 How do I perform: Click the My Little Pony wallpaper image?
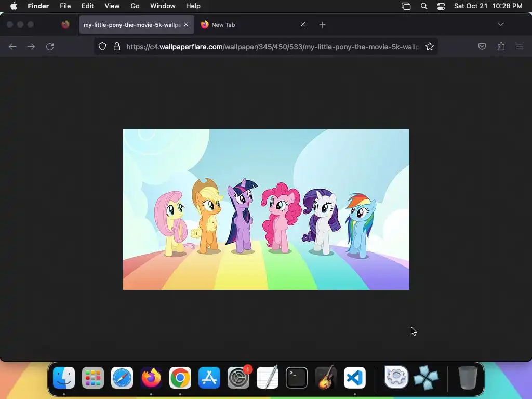click(x=266, y=209)
